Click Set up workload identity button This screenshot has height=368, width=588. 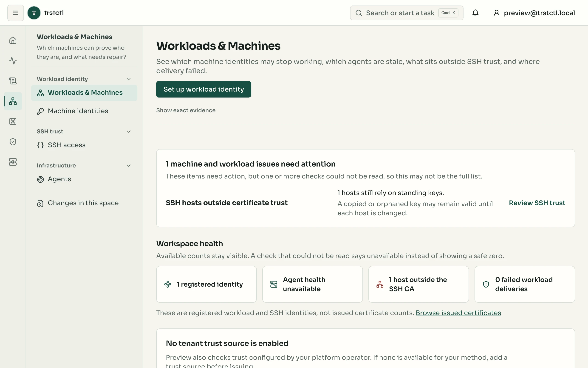204,89
